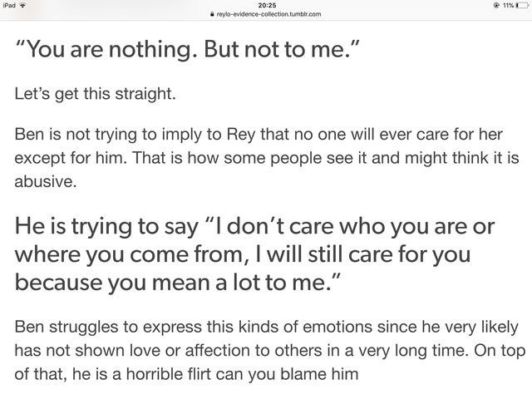Viewport: 532px width, 399px height.
Task: Tap the 11% battery percentage text
Action: pyautogui.click(x=508, y=6)
